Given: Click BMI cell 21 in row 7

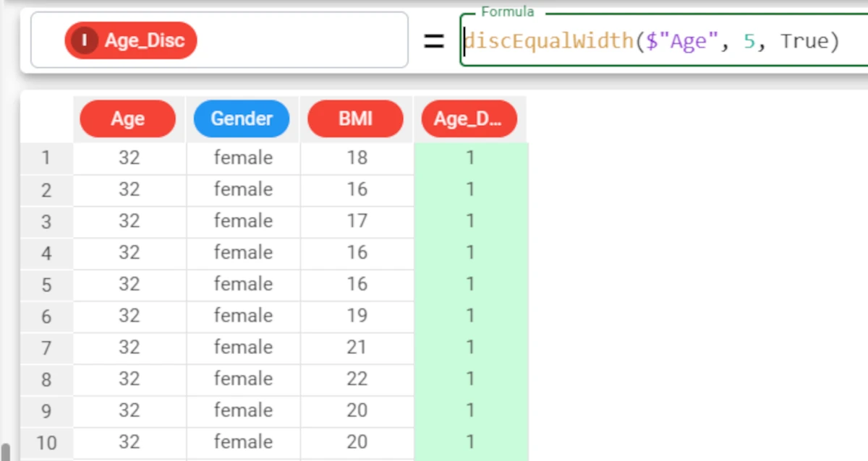Looking at the screenshot, I should (x=357, y=348).
